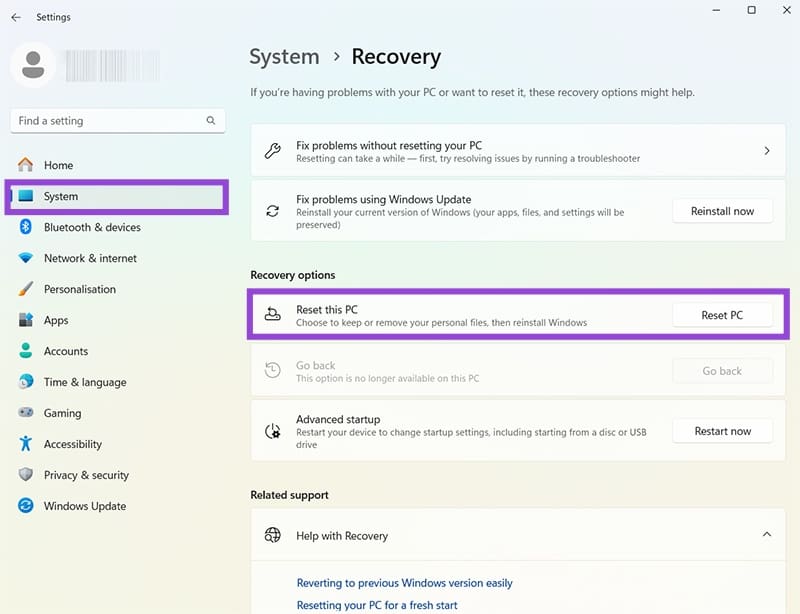Select the Network & internet icon
Viewport: 800px width, 614px height.
(26, 258)
